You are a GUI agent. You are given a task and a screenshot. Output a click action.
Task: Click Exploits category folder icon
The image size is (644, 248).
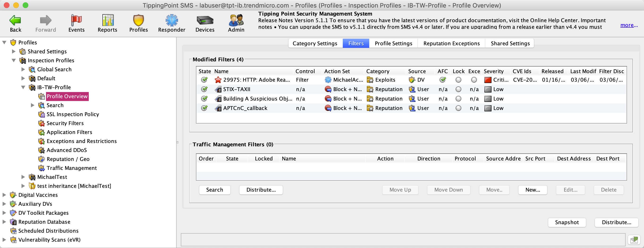[370, 80]
